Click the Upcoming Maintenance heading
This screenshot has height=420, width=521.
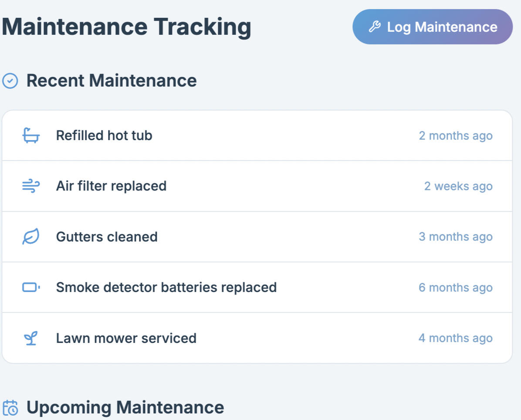tap(125, 408)
